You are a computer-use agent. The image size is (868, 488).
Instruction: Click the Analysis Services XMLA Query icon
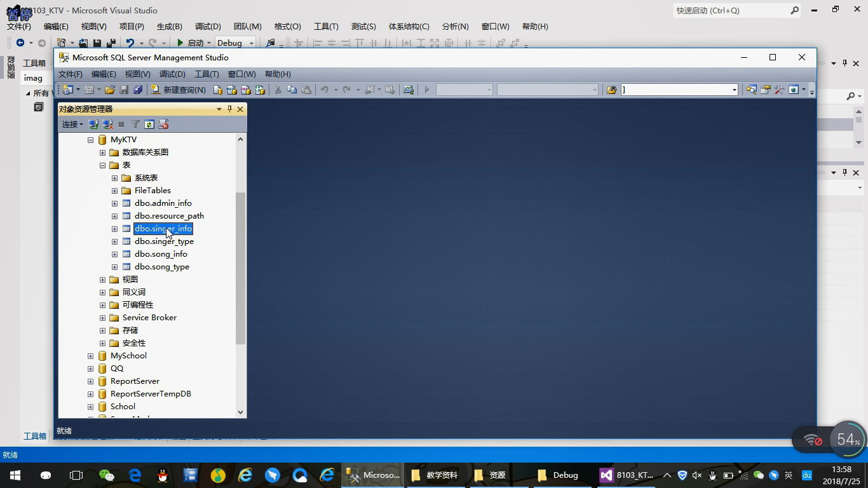(x=260, y=90)
